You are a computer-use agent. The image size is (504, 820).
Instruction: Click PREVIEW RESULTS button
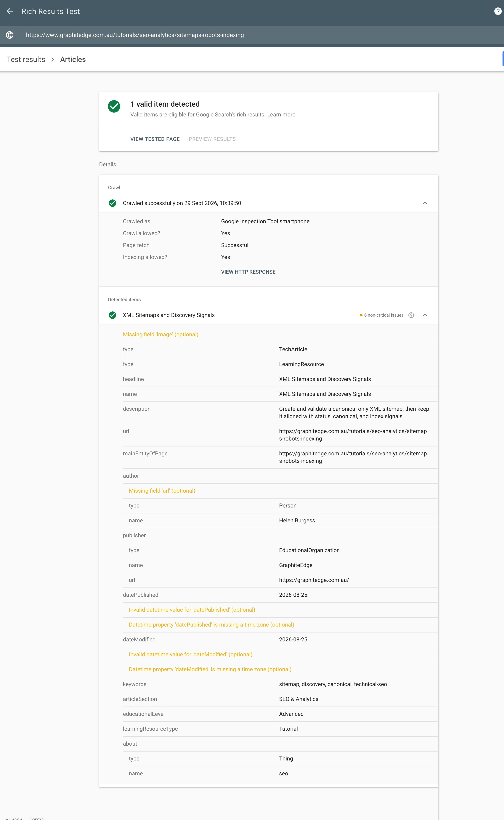pos(212,139)
